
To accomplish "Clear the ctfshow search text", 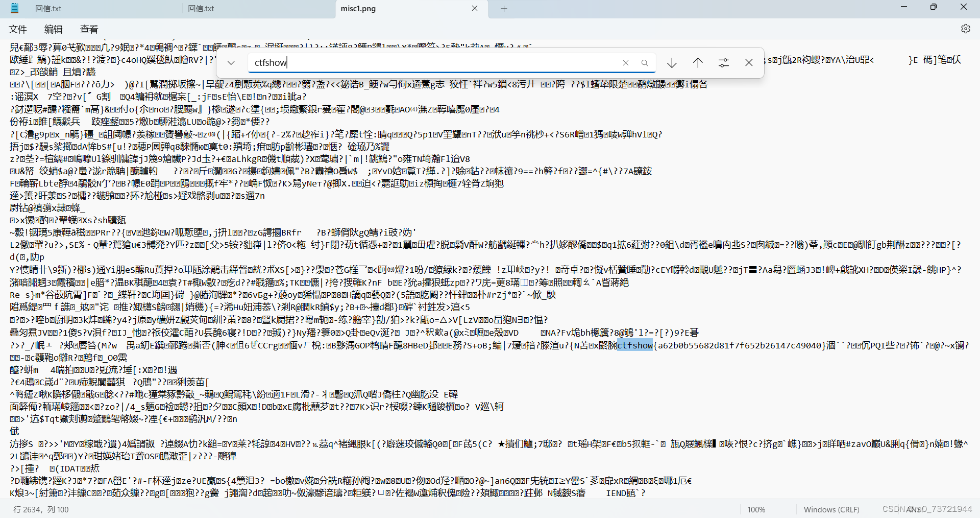I will click(x=626, y=62).
